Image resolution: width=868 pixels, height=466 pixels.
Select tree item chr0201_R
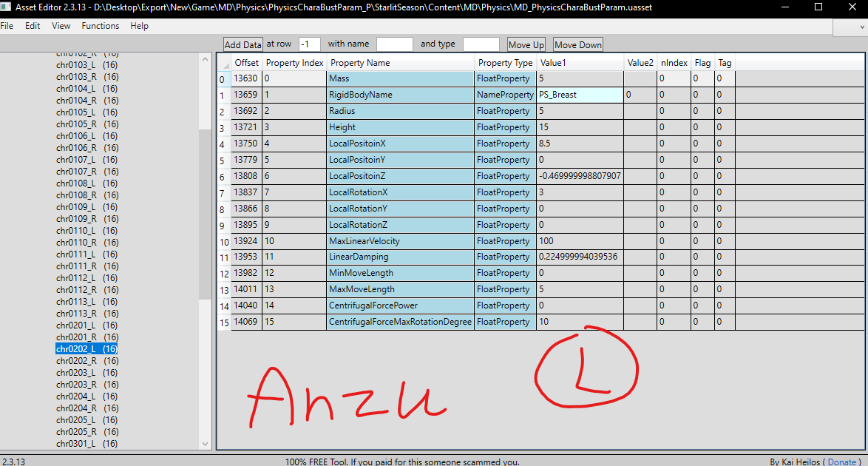click(87, 337)
